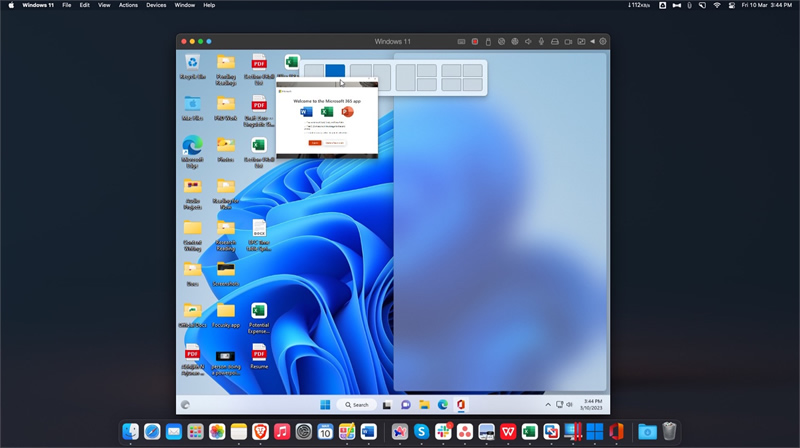Open the Recycle Bin desktop icon
Viewport: 800px width, 448px height.
[x=192, y=67]
